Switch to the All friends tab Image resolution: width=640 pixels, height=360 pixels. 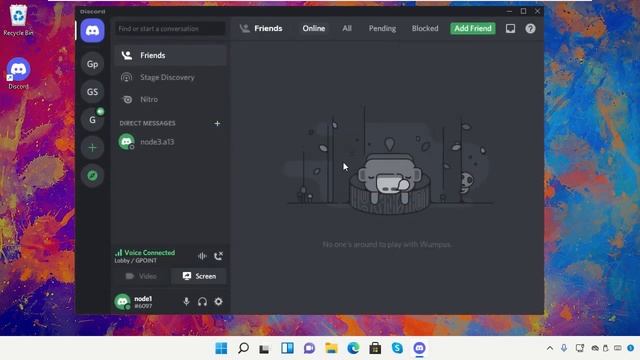tap(347, 29)
